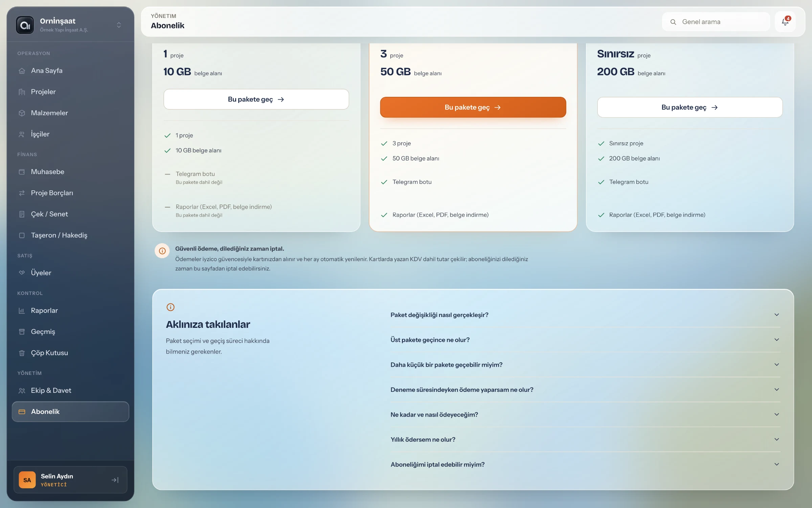The width and height of the screenshot is (812, 508).
Task: Expand 'Paket değişikliği nasıl gerçekleşir?' question
Action: (x=585, y=315)
